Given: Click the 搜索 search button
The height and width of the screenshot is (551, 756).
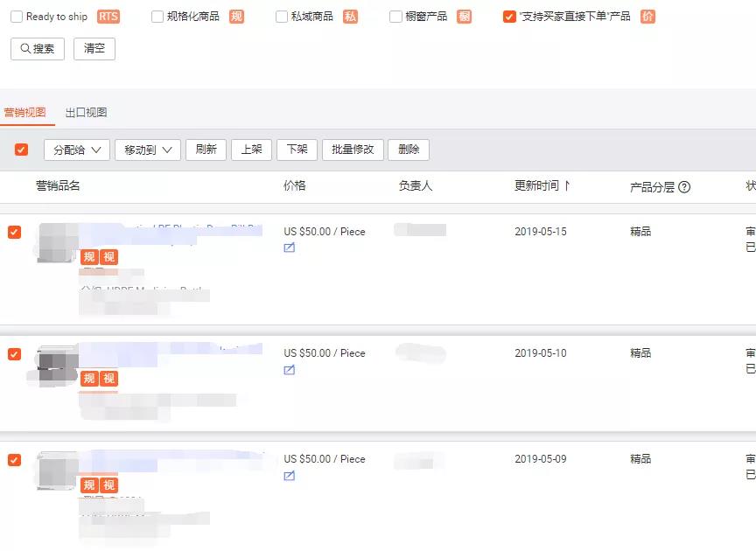Looking at the screenshot, I should click(36, 48).
